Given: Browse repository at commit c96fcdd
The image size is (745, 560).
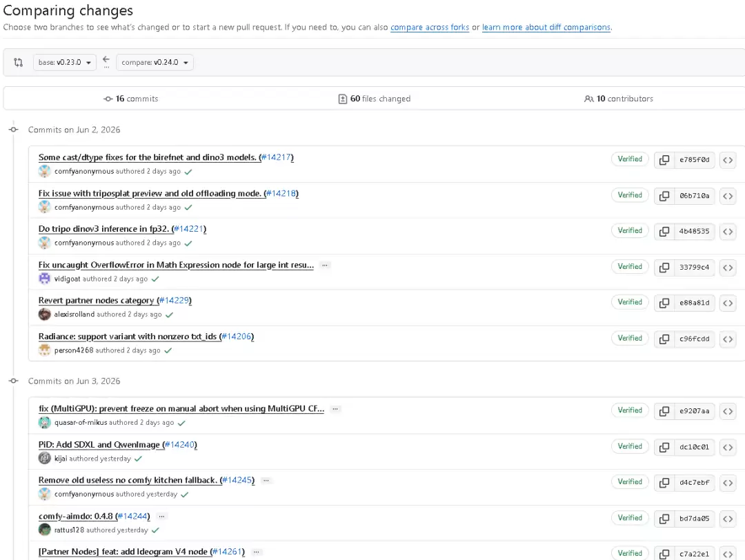Looking at the screenshot, I should click(x=728, y=339).
